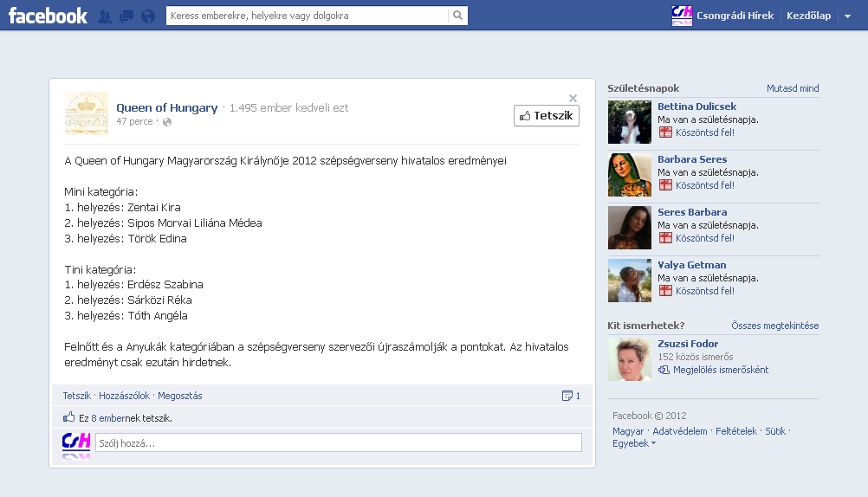Open Zsuzsi Fodor profile

coord(688,344)
